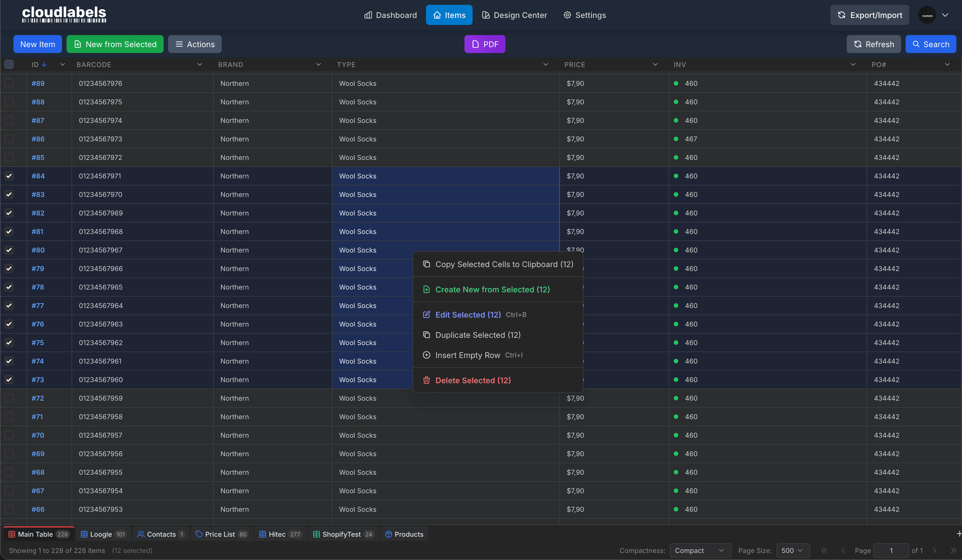
Task: Uncheck the checkbox for row #84
Action: click(9, 176)
